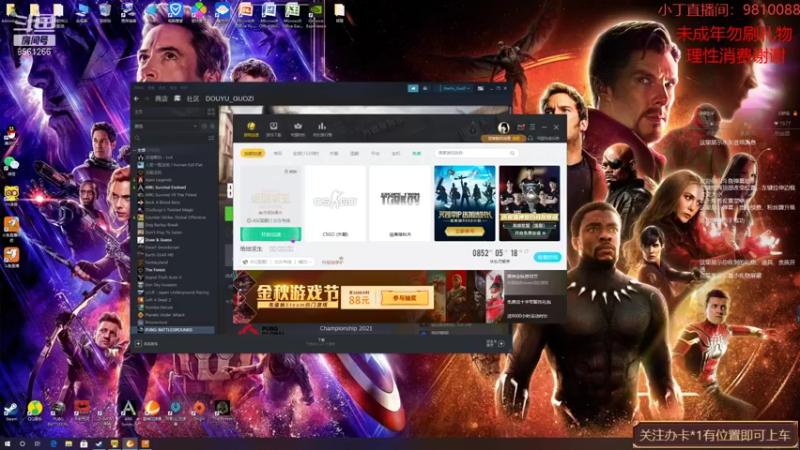Viewport: 800px width, 450px height.
Task: Click the Windows Start button
Action: [7, 444]
